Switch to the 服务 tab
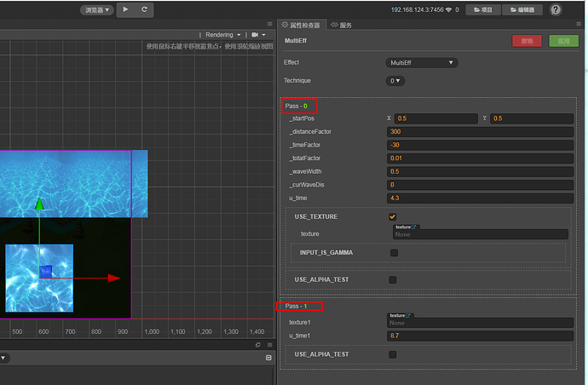This screenshot has width=588, height=385. pos(341,25)
